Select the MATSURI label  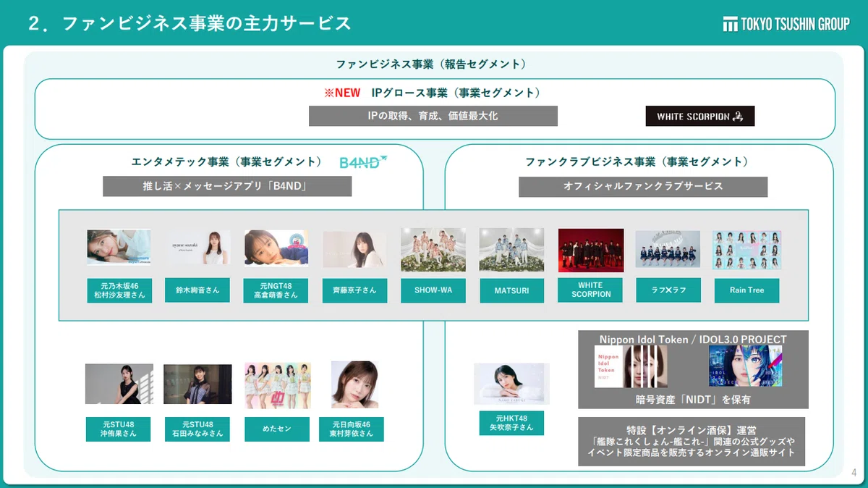511,290
